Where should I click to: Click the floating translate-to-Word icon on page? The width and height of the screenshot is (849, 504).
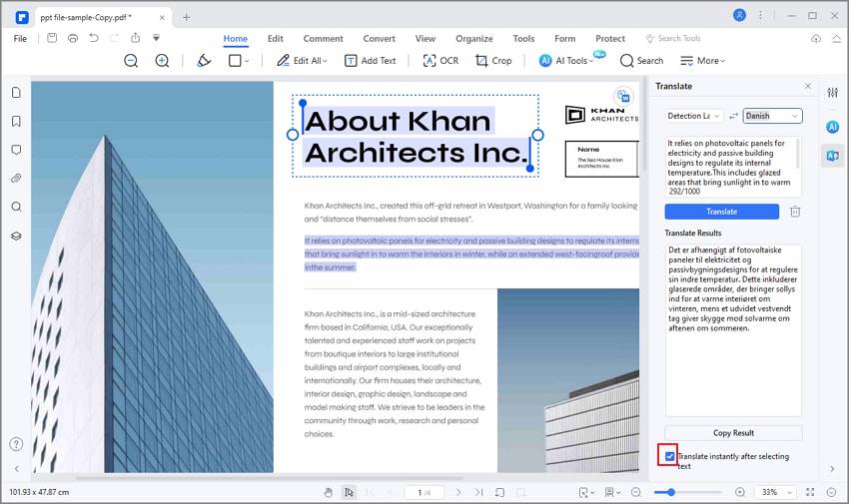point(623,97)
